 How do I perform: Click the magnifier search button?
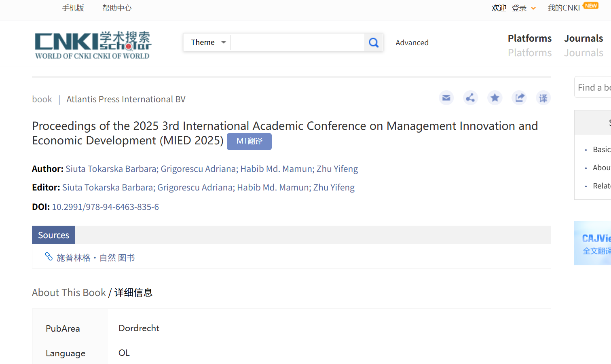point(374,42)
